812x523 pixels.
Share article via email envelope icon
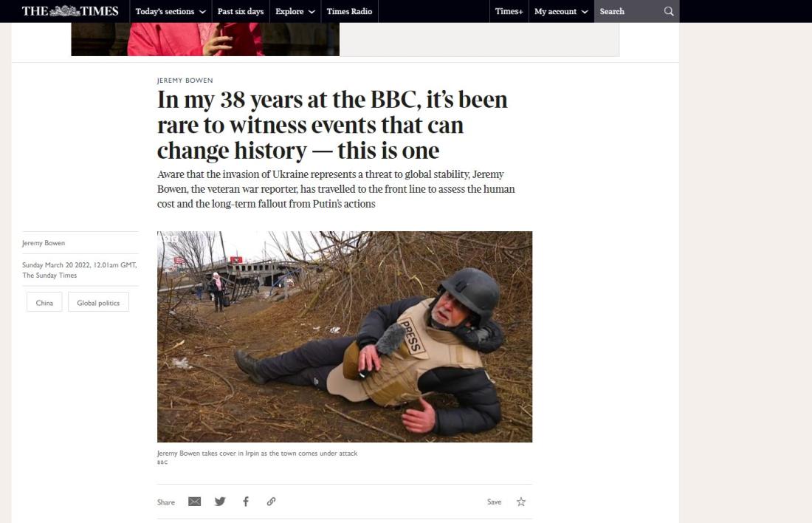point(194,502)
